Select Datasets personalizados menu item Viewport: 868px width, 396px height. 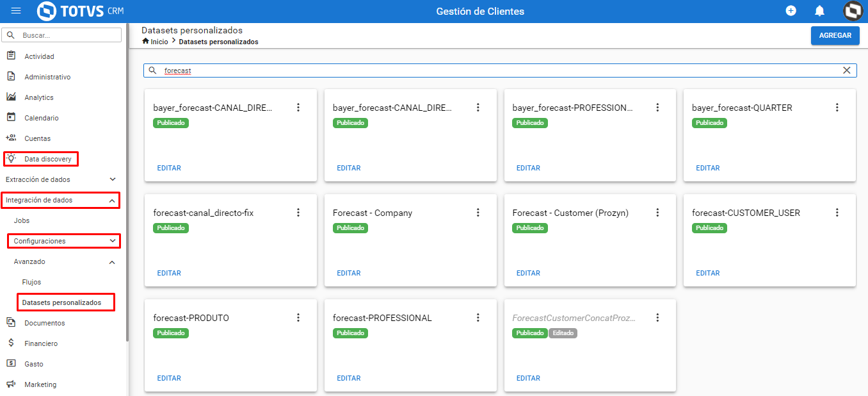pyautogui.click(x=61, y=302)
